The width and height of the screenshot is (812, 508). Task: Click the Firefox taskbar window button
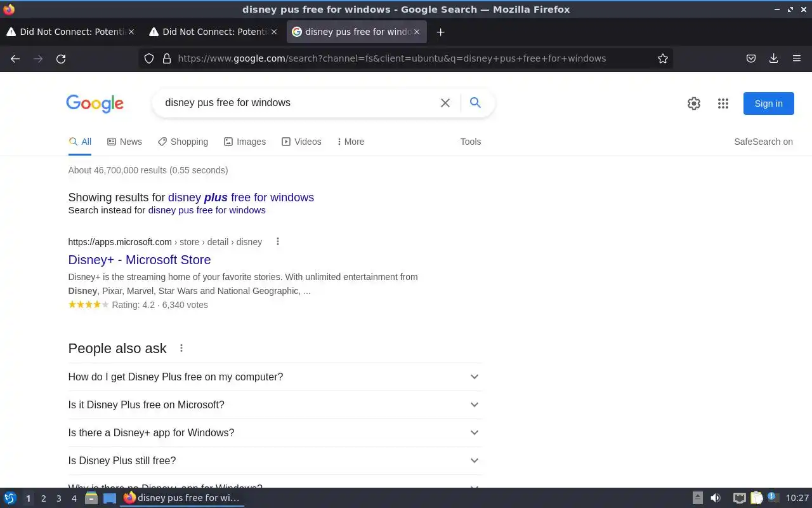coord(183,498)
